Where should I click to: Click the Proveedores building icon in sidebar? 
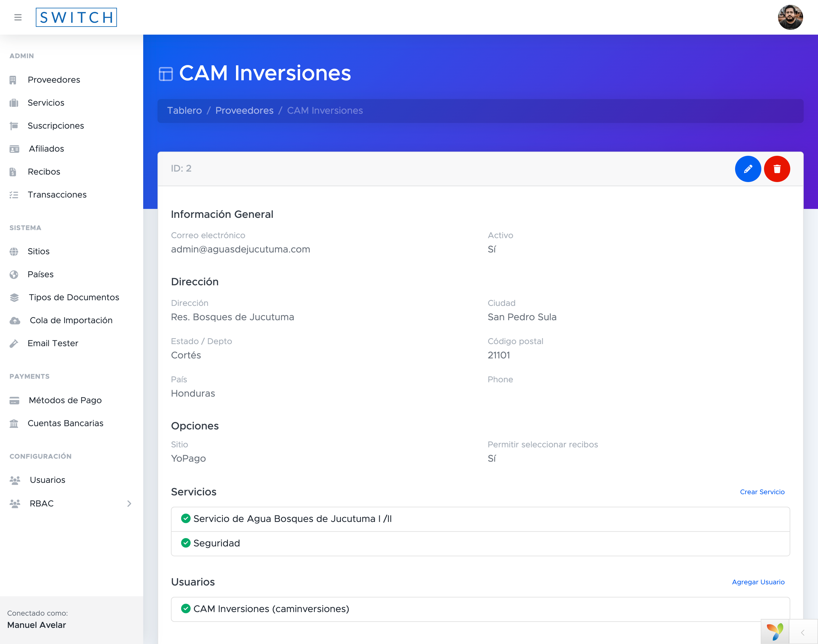[13, 80]
